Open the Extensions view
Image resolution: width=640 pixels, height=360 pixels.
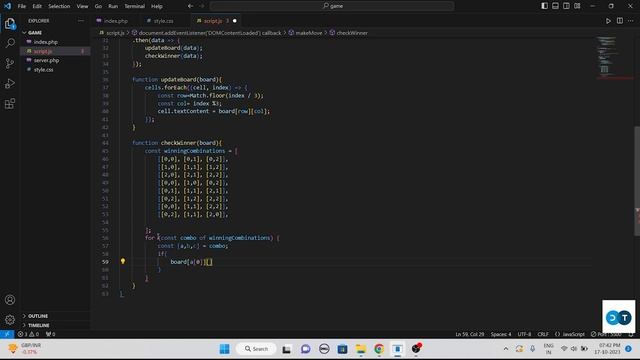click(x=10, y=104)
